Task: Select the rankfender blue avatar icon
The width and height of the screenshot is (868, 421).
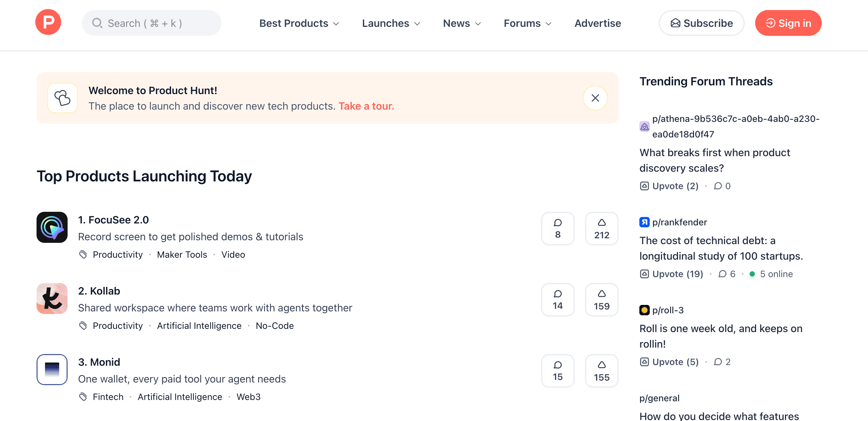Action: 644,222
